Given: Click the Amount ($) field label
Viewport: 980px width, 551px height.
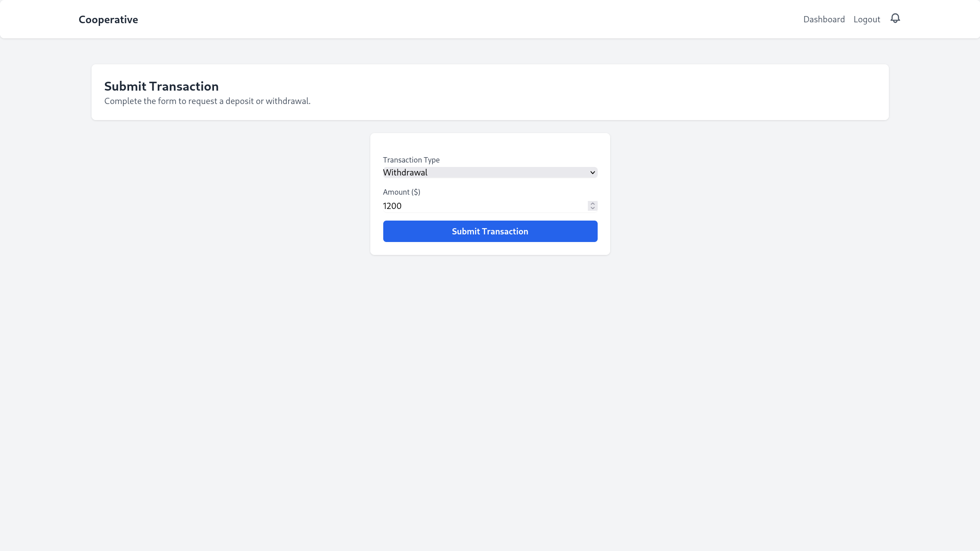Looking at the screenshot, I should 401,192.
